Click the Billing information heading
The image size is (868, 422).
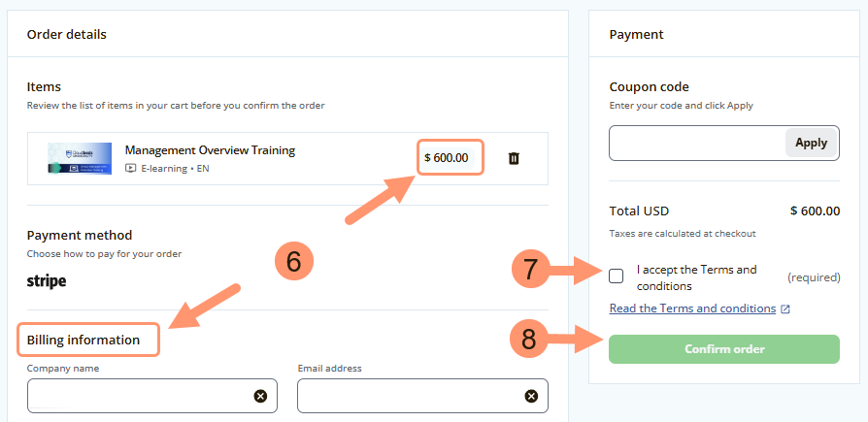click(x=83, y=341)
